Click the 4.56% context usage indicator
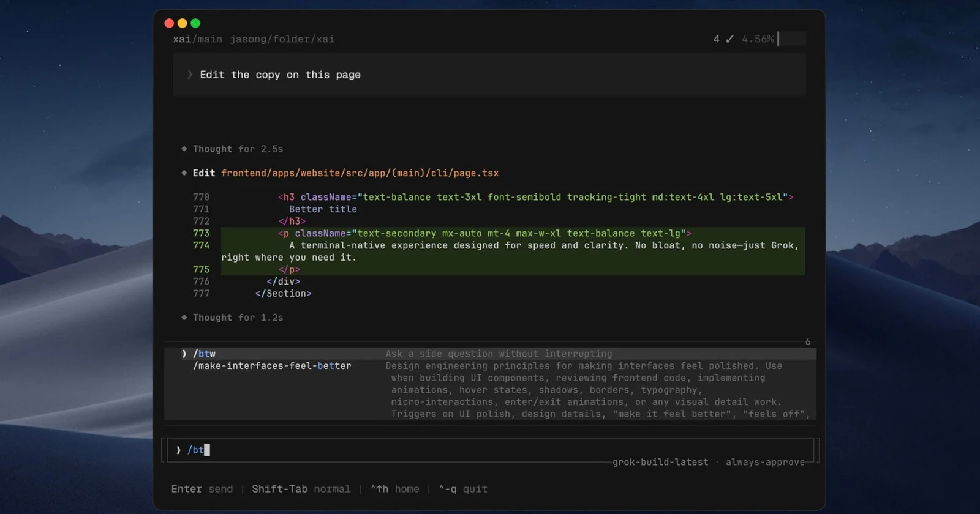The width and height of the screenshot is (980, 514). 758,39
